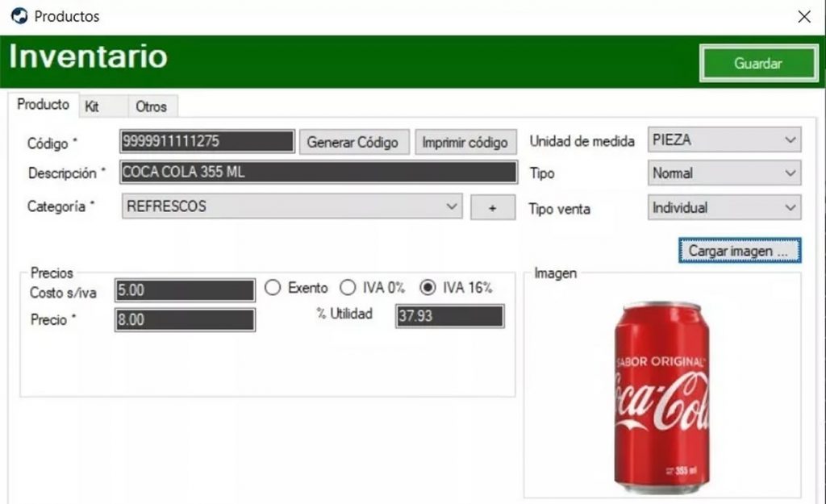826x504 pixels.
Task: Close the Productos window
Action: 804,17
